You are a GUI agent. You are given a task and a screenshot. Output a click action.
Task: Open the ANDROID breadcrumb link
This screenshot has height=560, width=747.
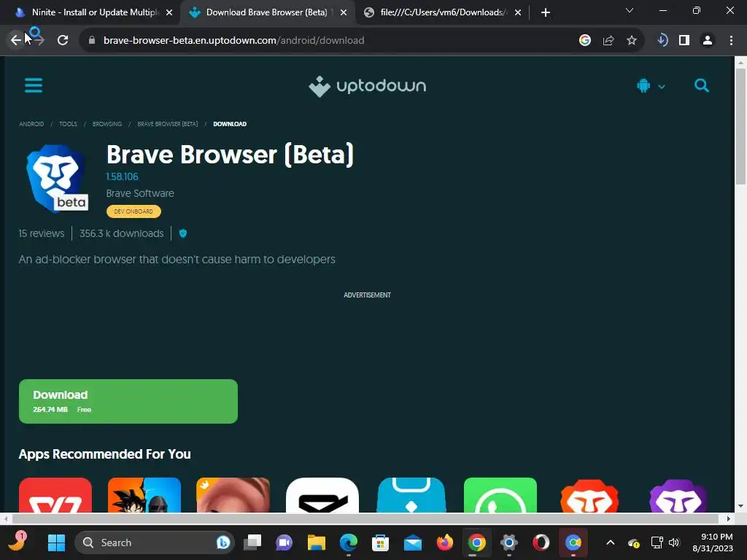tap(31, 124)
